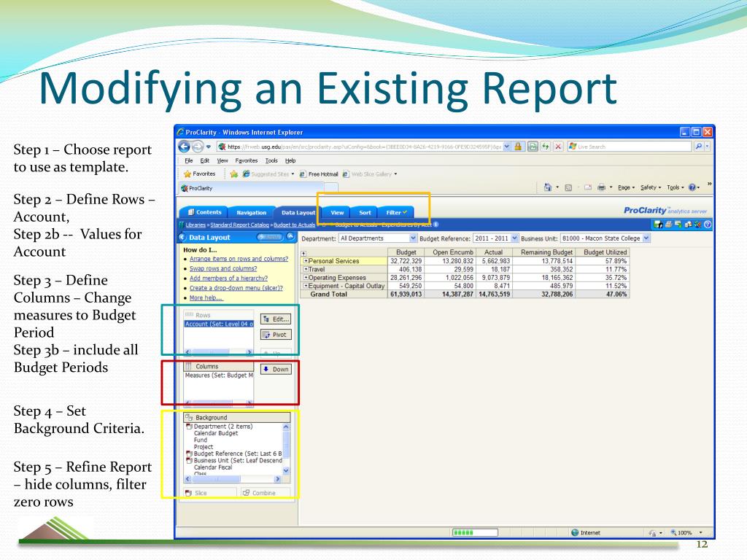The width and height of the screenshot is (747, 560).
Task: Click the Combine button
Action: pyautogui.click(x=266, y=493)
